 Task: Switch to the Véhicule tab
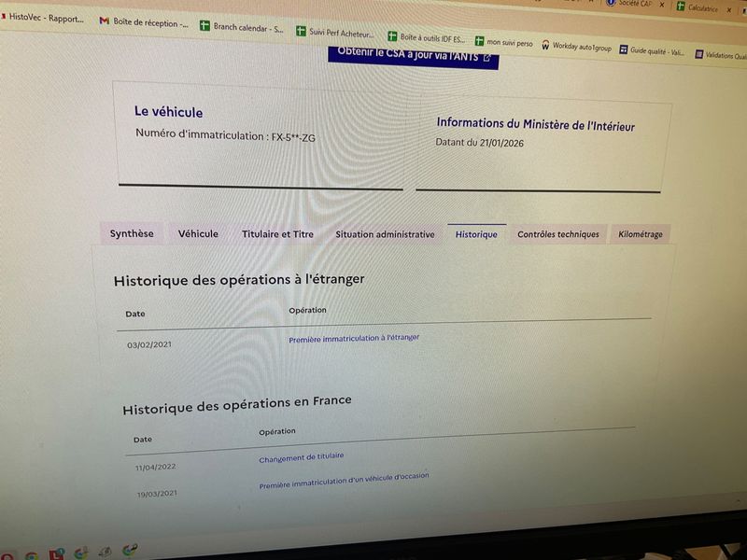(x=198, y=233)
